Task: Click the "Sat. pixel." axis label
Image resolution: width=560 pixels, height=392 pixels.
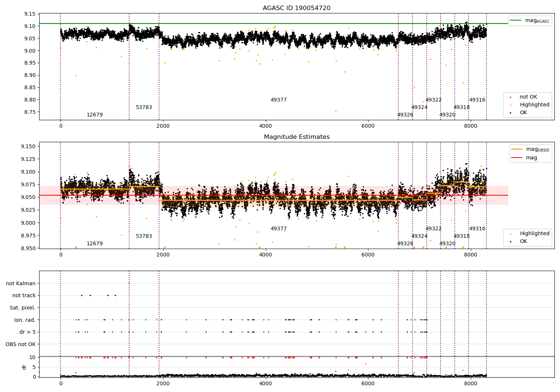Action: click(23, 308)
